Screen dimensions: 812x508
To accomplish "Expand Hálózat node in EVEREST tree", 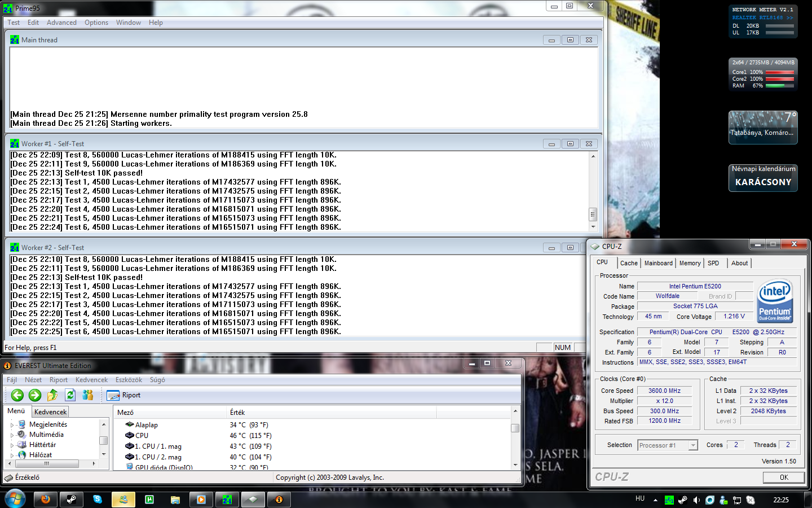I will click(12, 456).
